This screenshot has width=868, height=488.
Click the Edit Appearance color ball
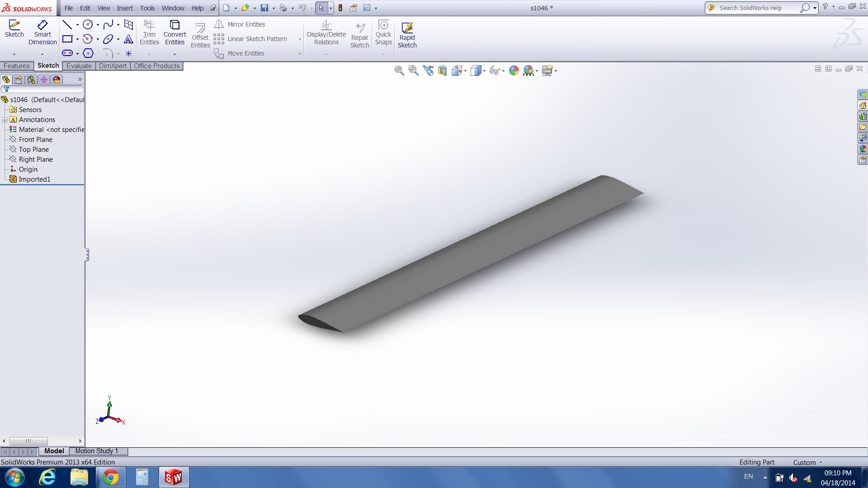(x=514, y=70)
